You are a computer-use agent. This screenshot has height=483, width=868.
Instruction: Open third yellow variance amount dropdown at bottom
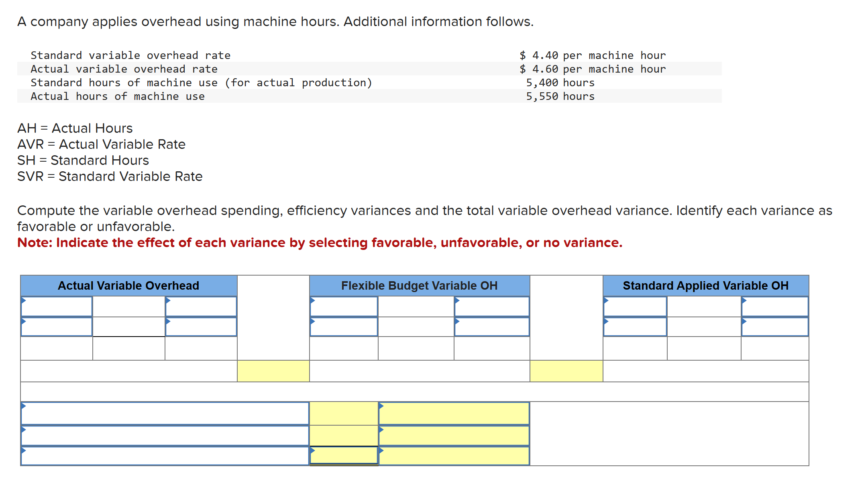click(x=344, y=455)
